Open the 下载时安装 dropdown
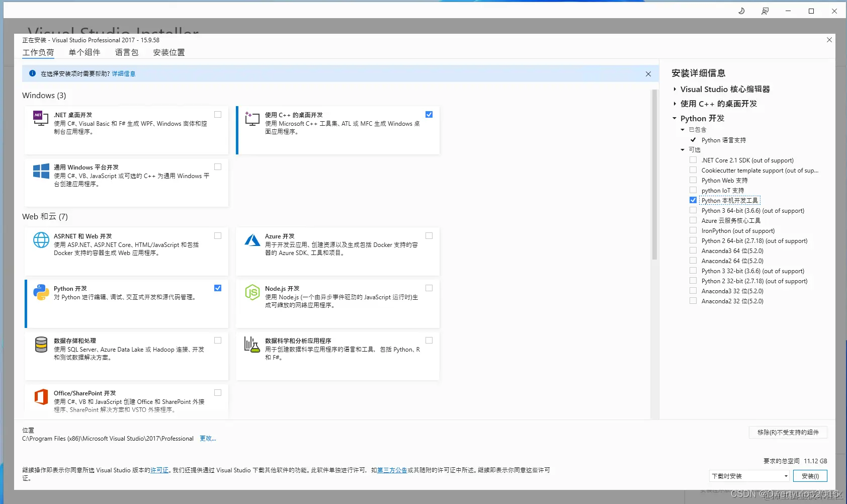 tap(749, 476)
